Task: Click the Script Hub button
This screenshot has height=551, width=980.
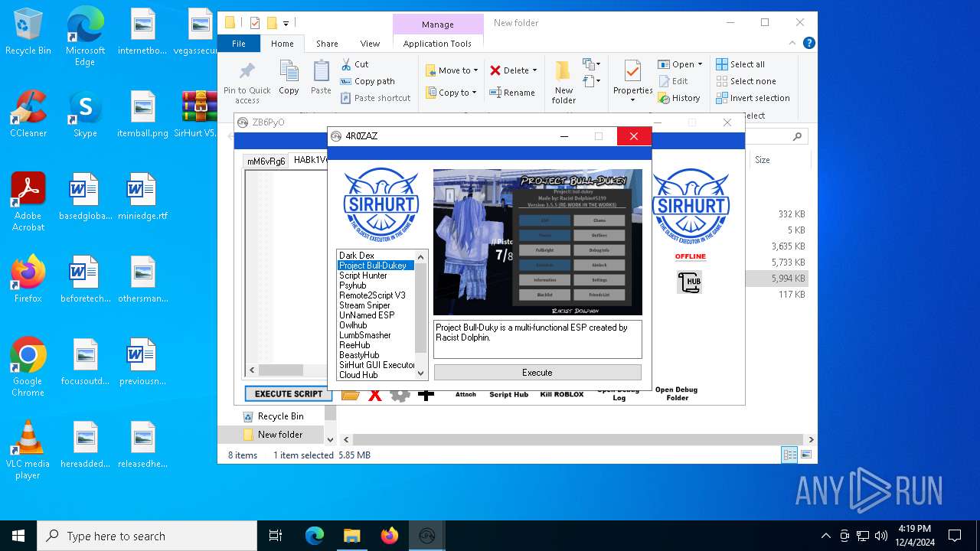Action: [509, 395]
